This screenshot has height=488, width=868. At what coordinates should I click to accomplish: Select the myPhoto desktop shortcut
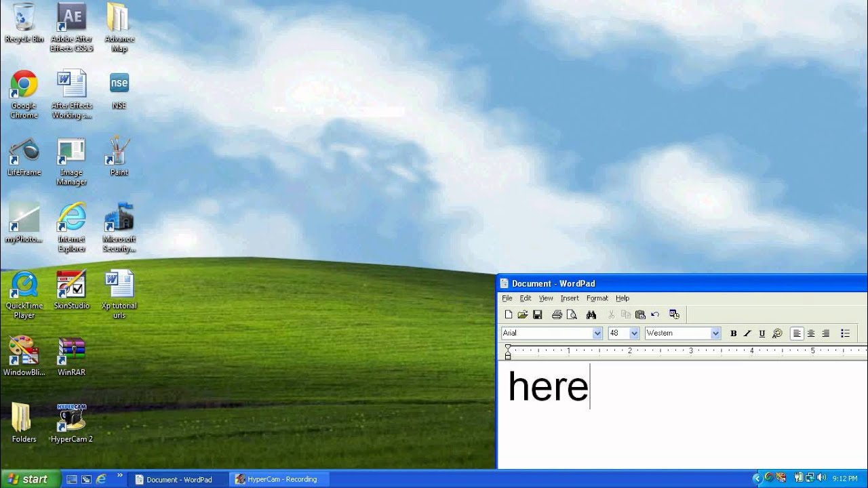(24, 224)
